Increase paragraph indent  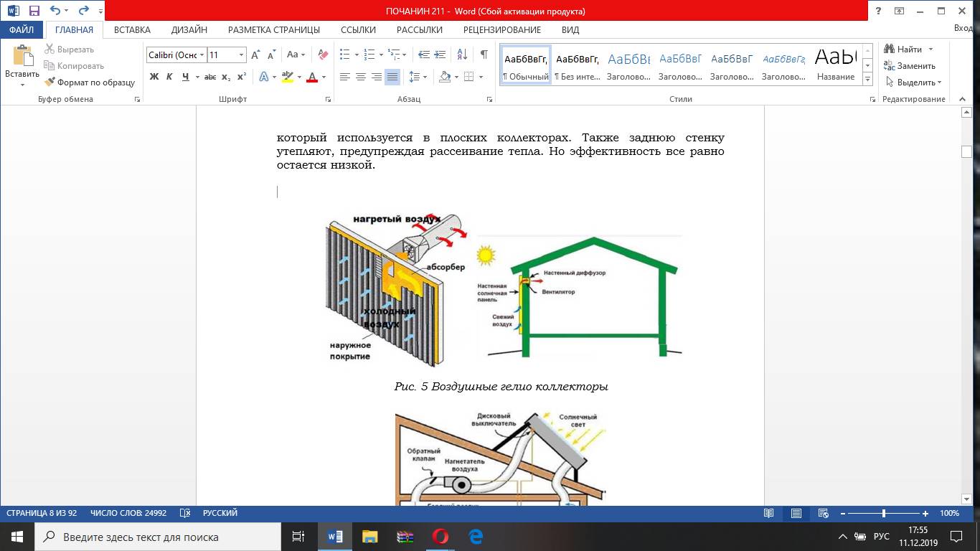point(439,55)
